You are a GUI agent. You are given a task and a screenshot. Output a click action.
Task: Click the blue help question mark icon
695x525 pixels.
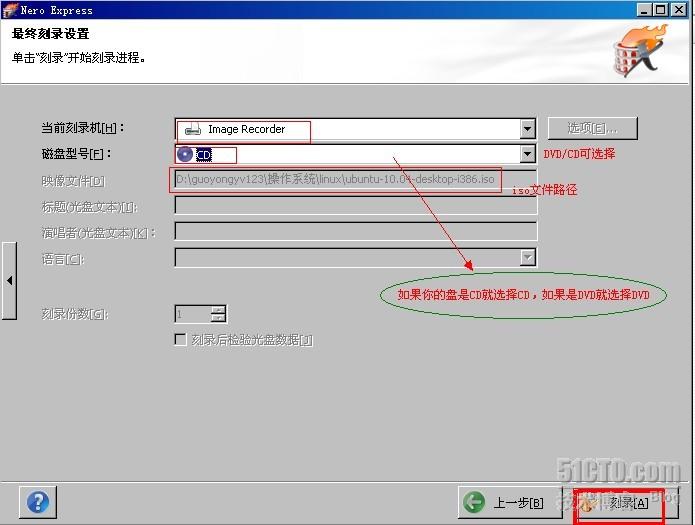38,502
